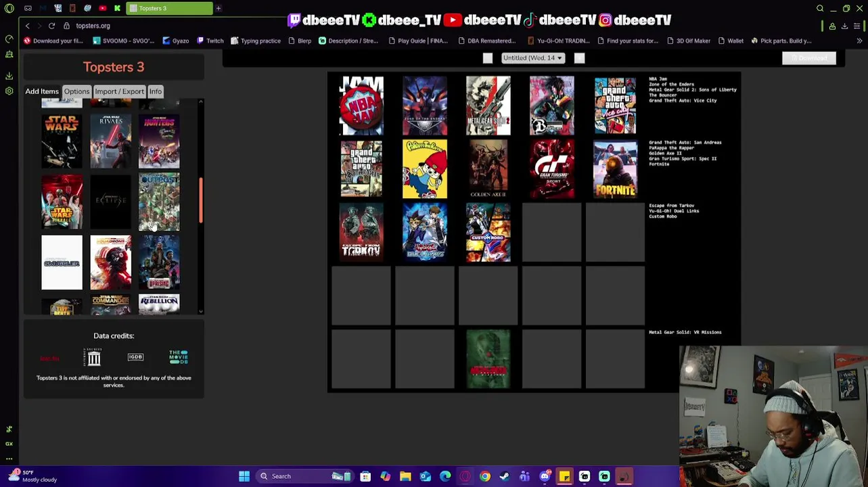Click the search results scrollbar thumb

200,201
